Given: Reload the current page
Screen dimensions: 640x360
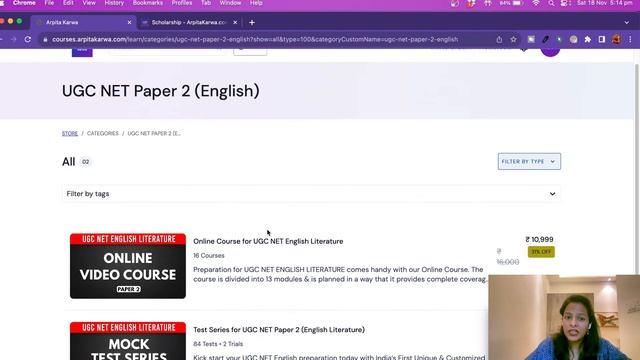Looking at the screenshot, I should (28, 40).
